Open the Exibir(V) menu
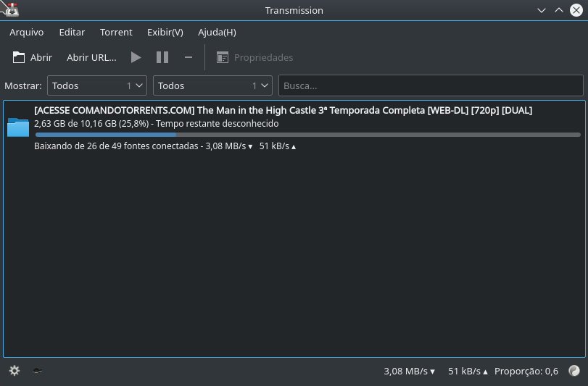The height and width of the screenshot is (386, 588). tap(165, 32)
